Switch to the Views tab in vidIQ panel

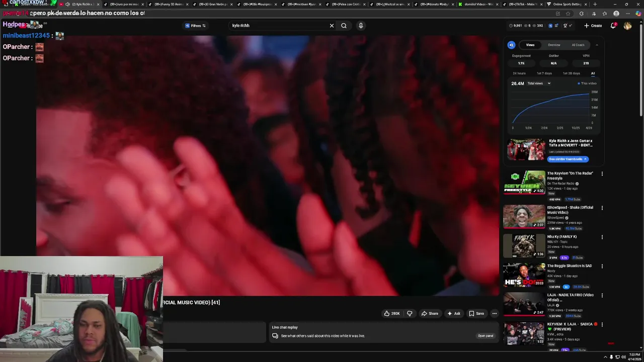[x=530, y=45]
